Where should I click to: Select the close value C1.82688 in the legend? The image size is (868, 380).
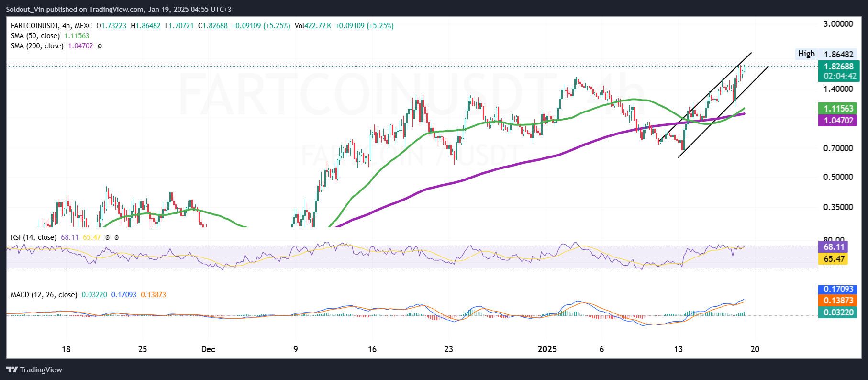(213, 26)
